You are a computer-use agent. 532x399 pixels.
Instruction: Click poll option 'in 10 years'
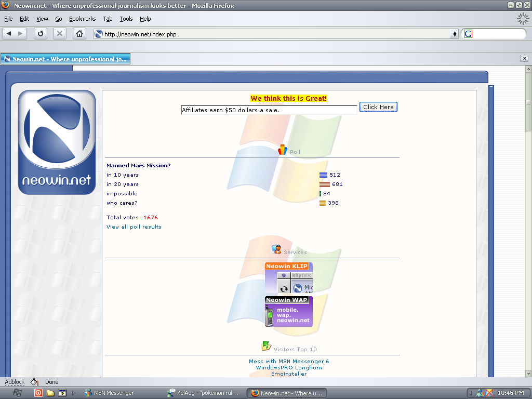click(x=123, y=175)
